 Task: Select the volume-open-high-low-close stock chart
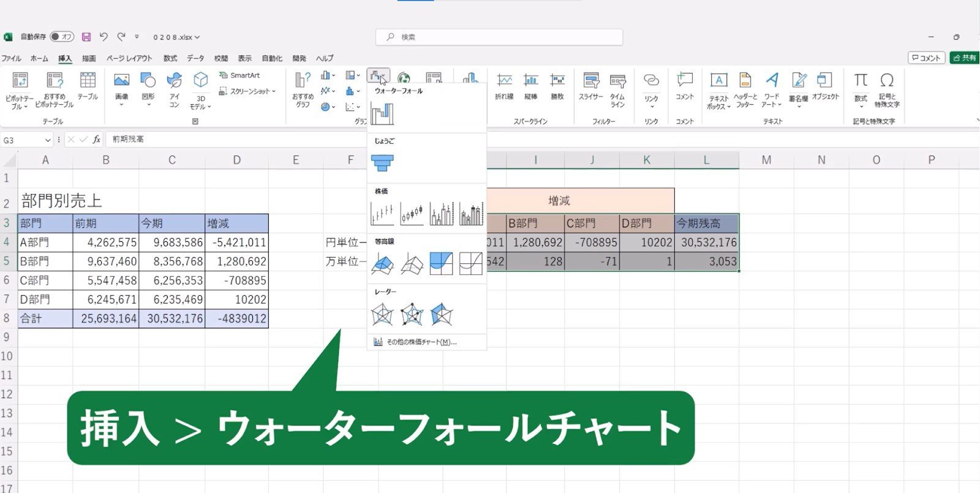[471, 214]
